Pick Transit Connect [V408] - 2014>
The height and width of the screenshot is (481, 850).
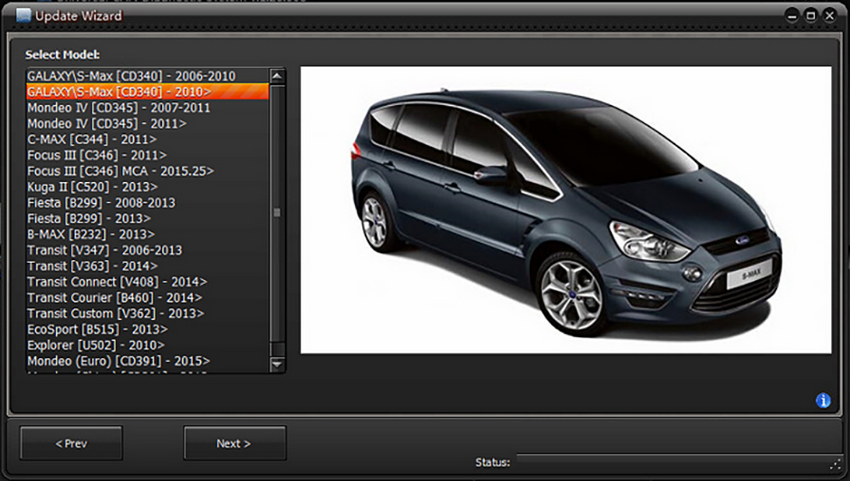coord(147,281)
